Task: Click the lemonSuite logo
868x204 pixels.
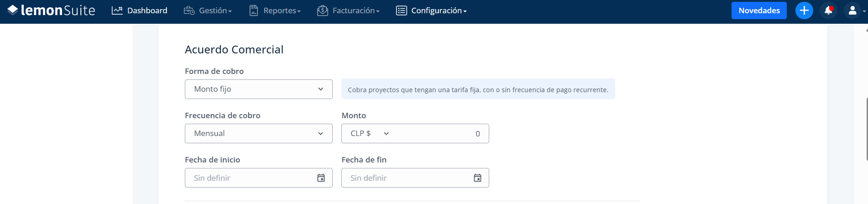Action: point(51,10)
